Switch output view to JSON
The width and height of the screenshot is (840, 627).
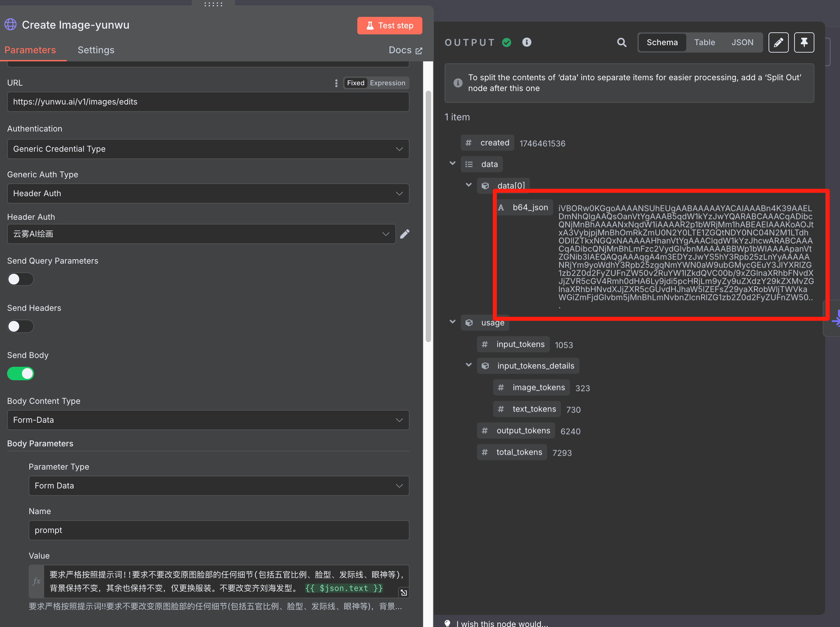click(742, 42)
